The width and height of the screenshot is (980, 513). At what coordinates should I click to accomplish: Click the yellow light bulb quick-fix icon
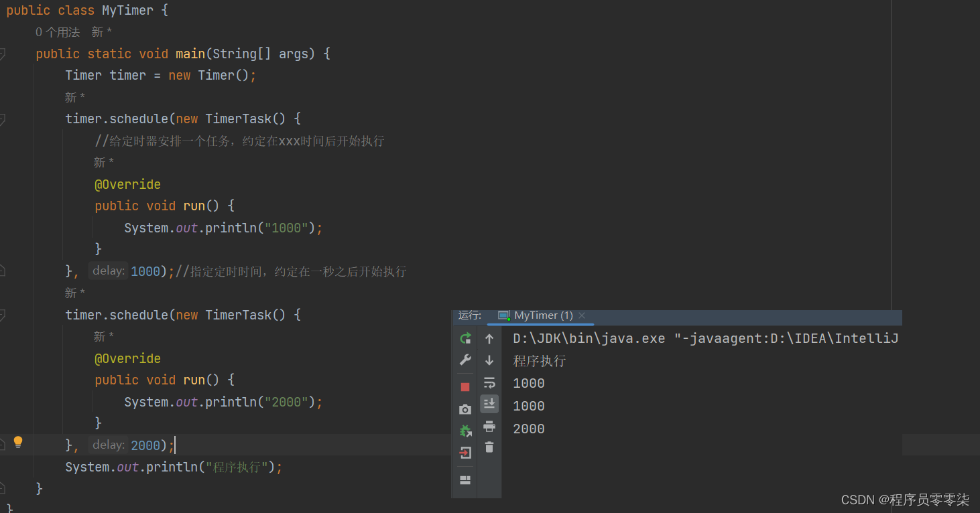point(18,442)
